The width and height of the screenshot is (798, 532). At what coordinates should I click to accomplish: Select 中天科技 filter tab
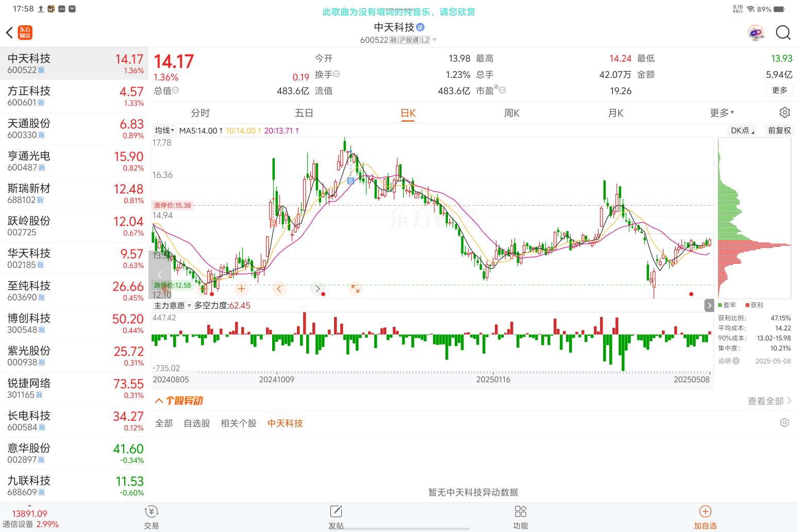(285, 423)
